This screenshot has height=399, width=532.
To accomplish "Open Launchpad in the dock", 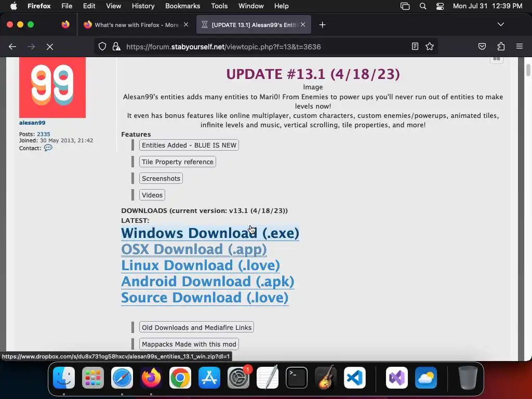I will (93, 378).
